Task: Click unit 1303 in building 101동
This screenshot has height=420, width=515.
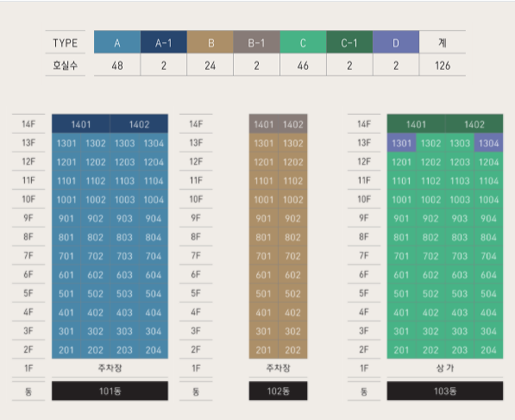Action: (124, 143)
